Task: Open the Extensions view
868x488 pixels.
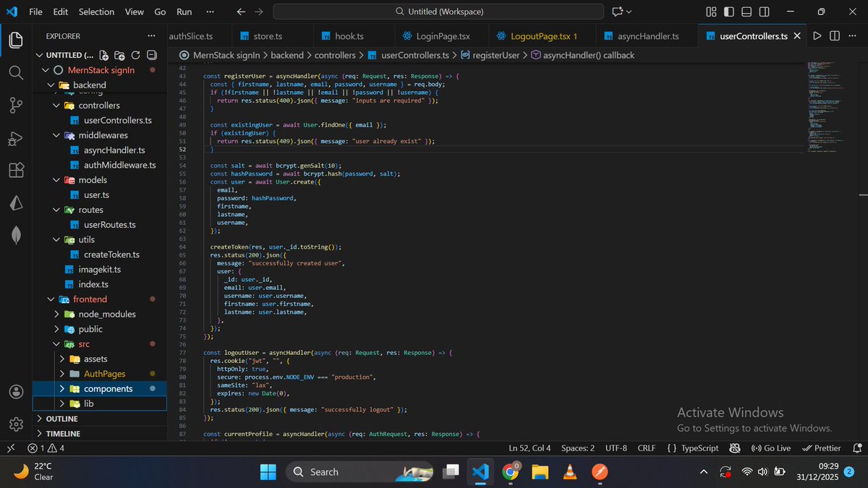Action: (16, 171)
